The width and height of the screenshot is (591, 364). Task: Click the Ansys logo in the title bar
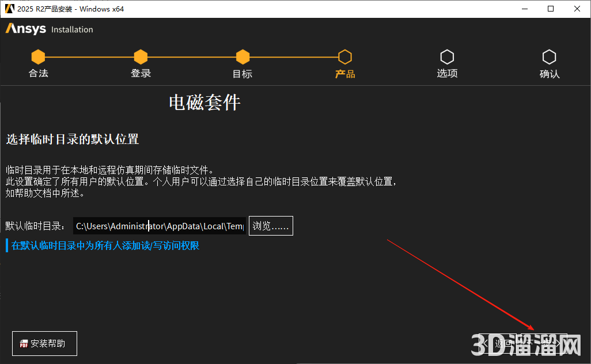(x=9, y=9)
